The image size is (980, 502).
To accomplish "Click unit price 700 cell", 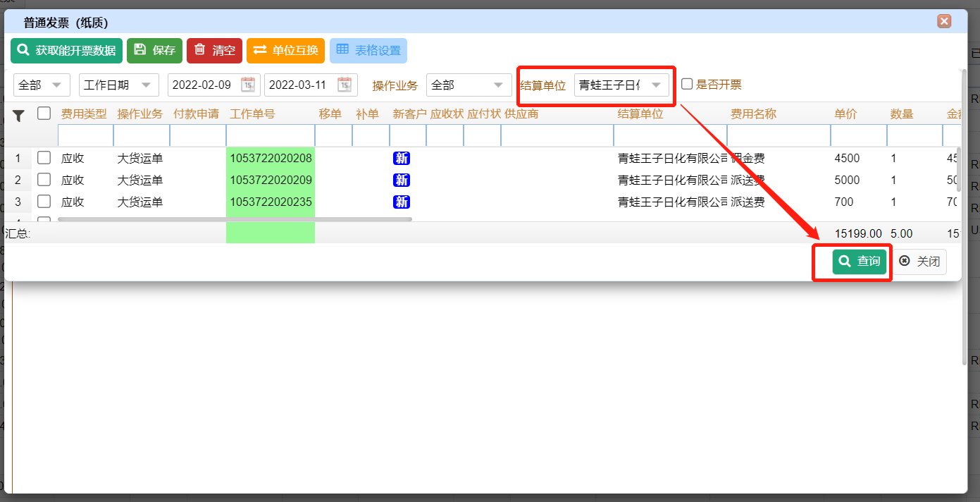I will pos(844,202).
